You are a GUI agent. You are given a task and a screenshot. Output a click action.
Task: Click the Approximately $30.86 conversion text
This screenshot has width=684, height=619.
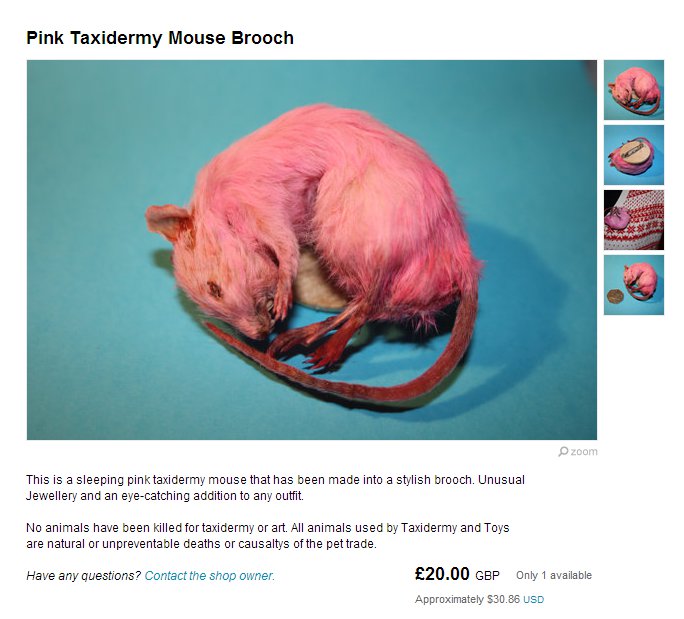[467, 599]
